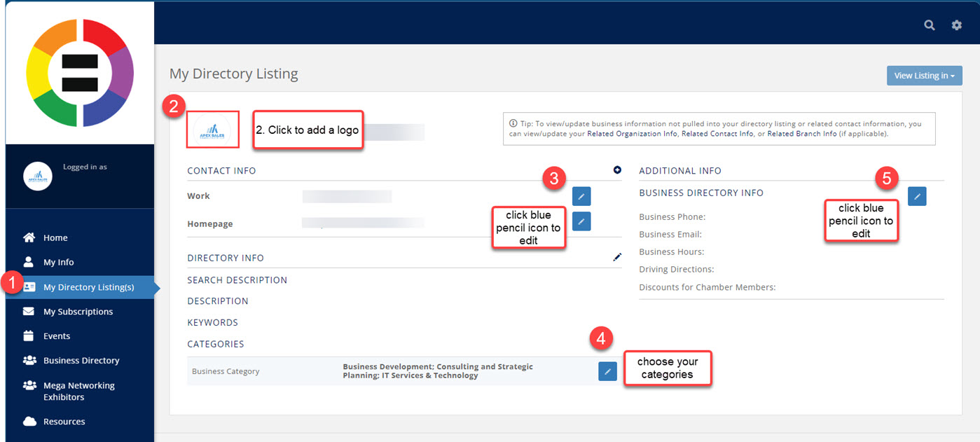The width and height of the screenshot is (980, 442).
Task: Click Discounts for Chamber Members label
Action: [x=708, y=287]
